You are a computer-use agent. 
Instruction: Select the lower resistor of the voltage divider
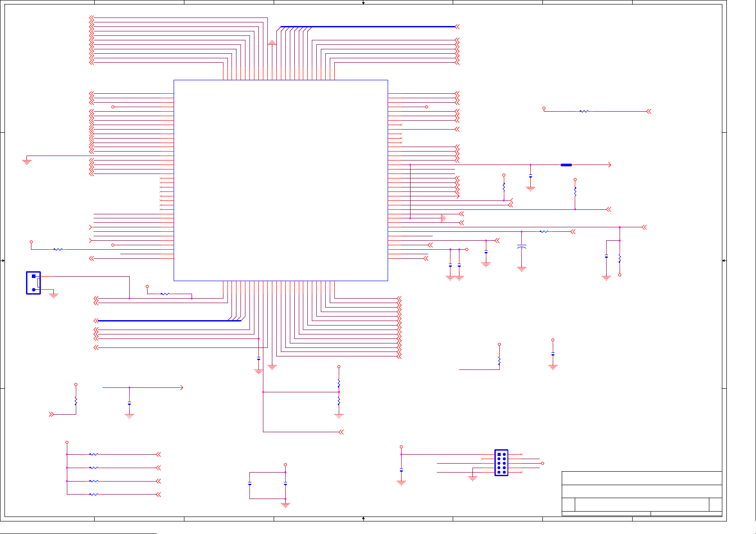339,400
